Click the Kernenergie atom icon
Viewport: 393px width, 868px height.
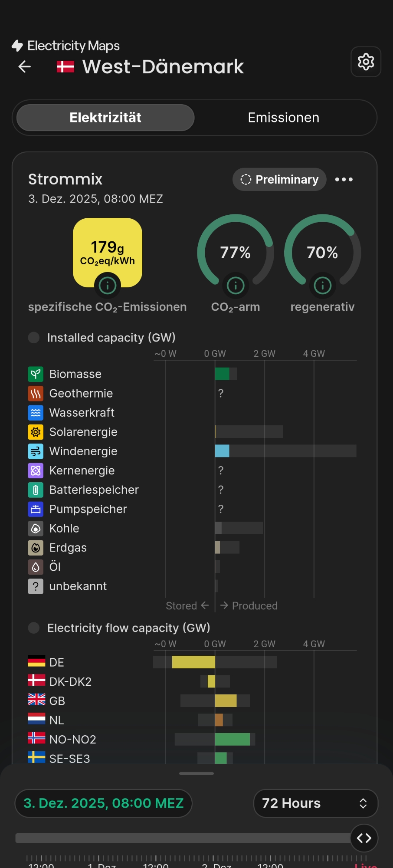[x=36, y=470]
